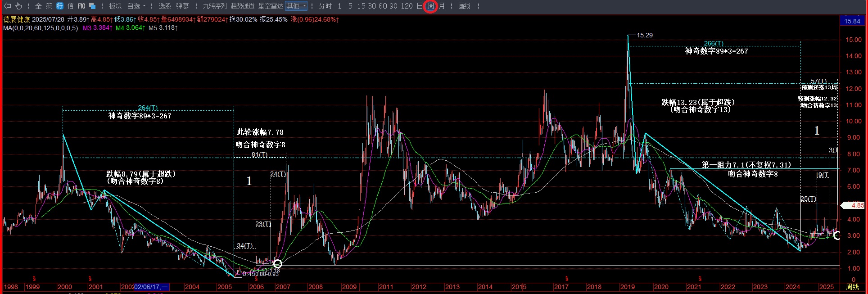Select the annotation 神奇数字89*3=267 near 264(T)
The height and width of the screenshot is (294, 868).
(140, 116)
